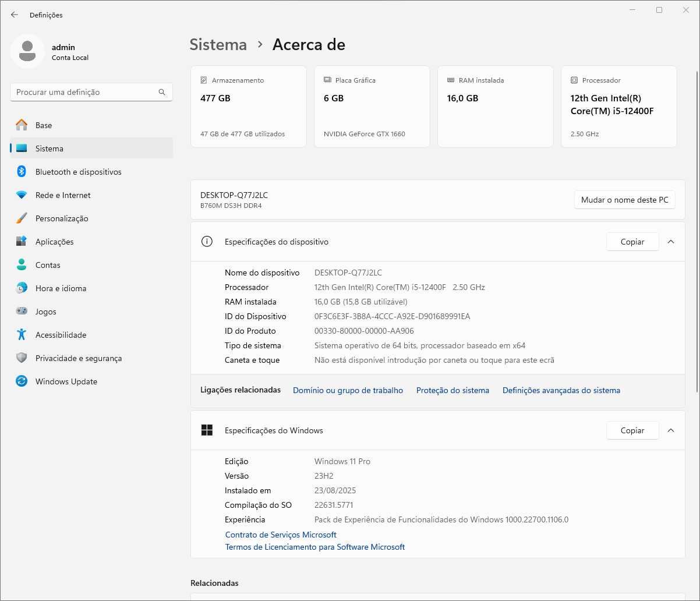This screenshot has width=700, height=601.
Task: Click the Windows 11 Pro edition value
Action: (342, 461)
